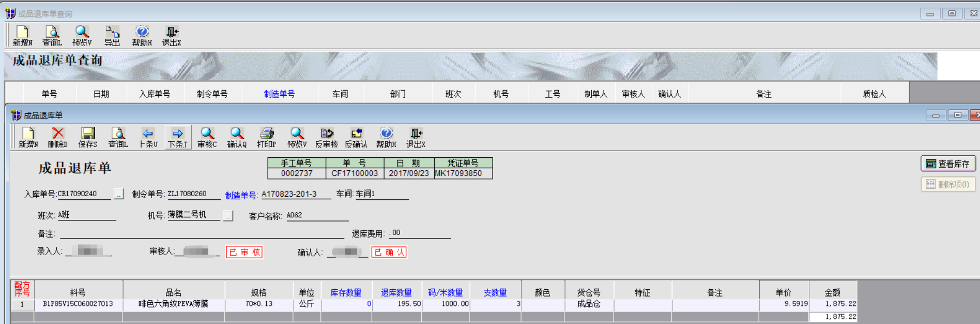Click 车间 column header in query grid

[x=341, y=94]
